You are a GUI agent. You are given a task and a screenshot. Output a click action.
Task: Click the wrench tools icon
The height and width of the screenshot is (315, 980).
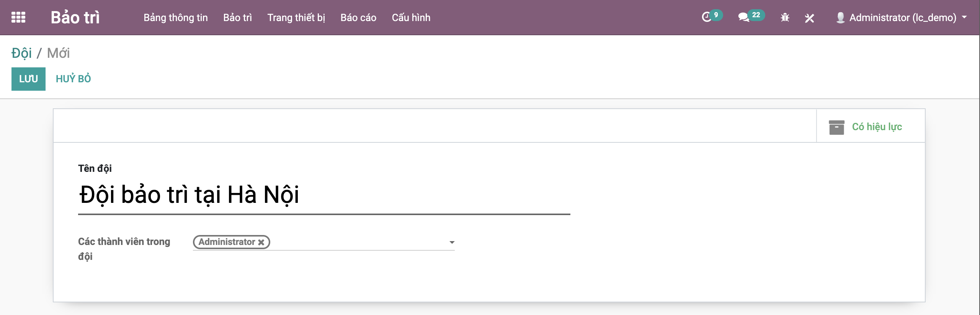pyautogui.click(x=809, y=18)
